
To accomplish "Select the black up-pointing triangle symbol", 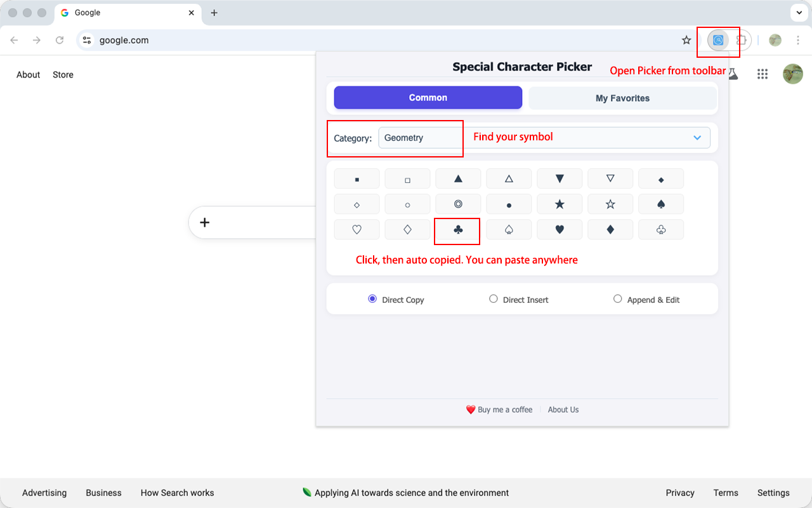I will (x=458, y=178).
